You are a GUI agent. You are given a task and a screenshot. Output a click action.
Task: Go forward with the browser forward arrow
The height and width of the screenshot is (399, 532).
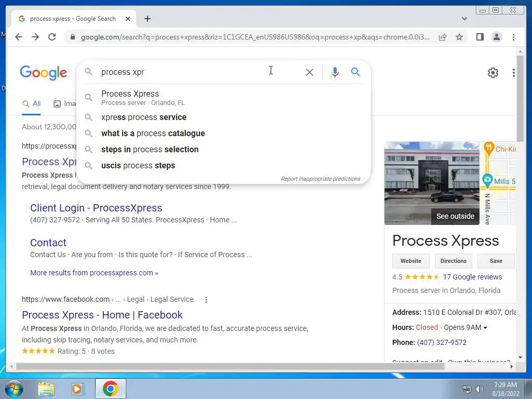click(x=35, y=37)
